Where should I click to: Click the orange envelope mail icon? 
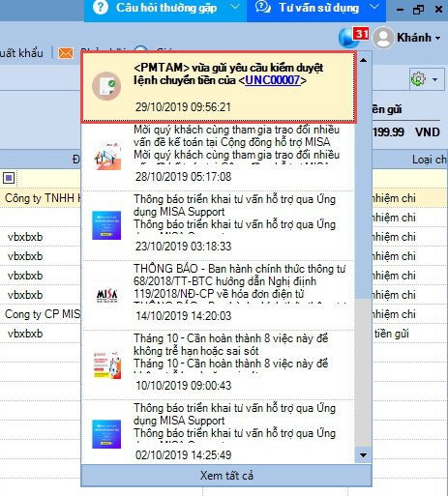[x=66, y=53]
